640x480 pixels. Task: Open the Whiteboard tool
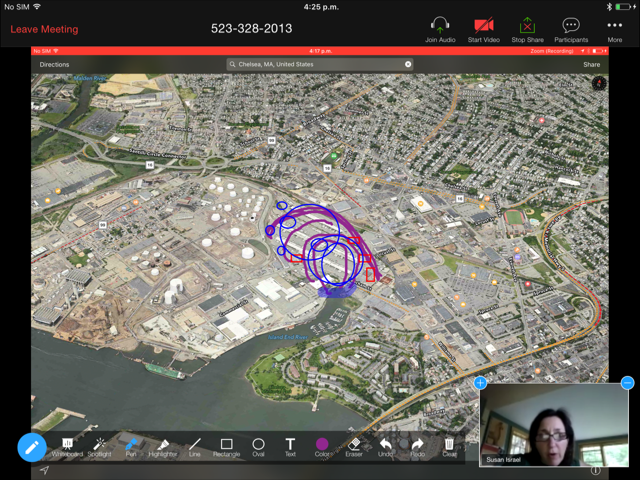[x=67, y=447]
